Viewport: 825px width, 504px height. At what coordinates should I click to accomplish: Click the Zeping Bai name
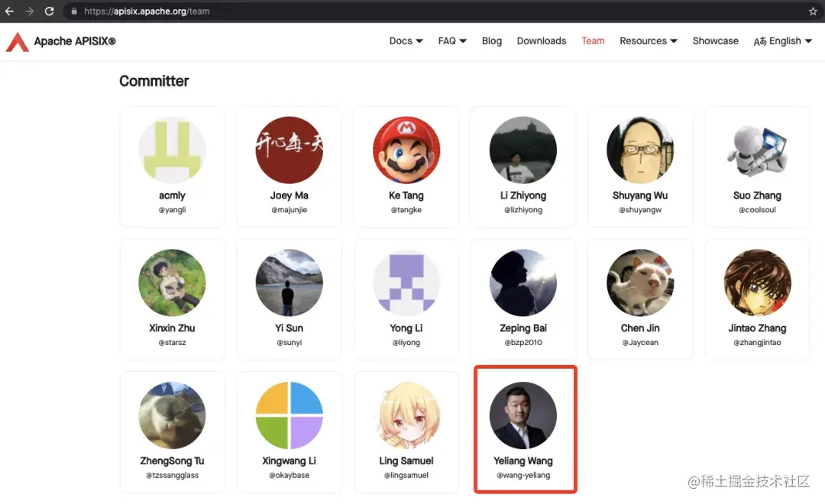click(x=523, y=328)
